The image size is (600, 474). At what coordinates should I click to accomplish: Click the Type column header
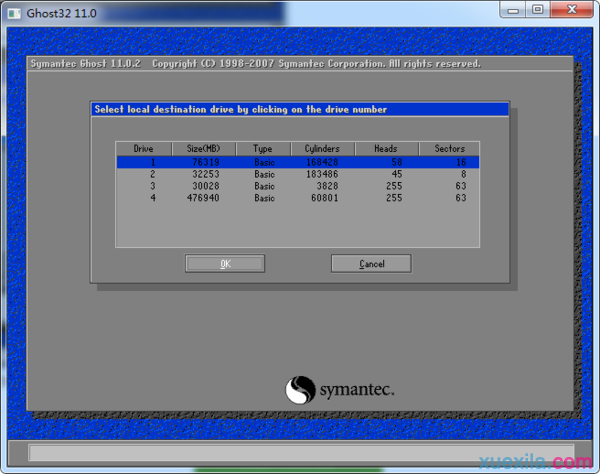(x=264, y=149)
